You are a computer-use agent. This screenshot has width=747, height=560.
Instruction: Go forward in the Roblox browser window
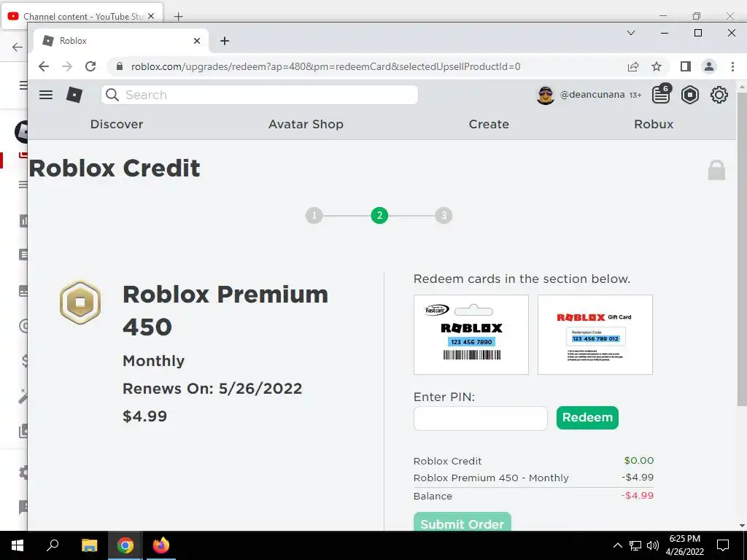tap(67, 66)
